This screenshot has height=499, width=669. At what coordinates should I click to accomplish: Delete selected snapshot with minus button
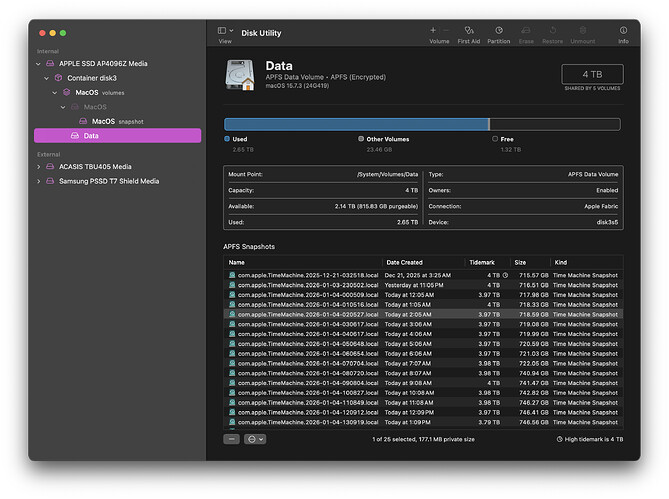[231, 439]
